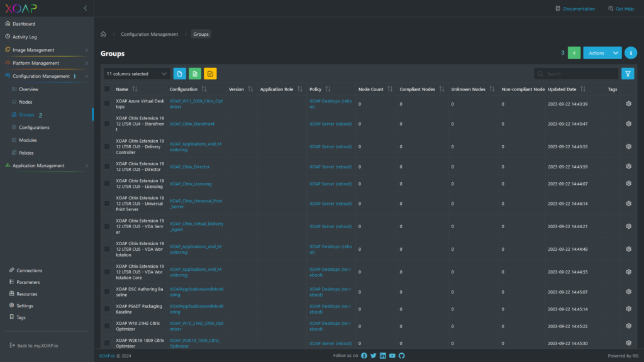Toggle the select-all rows header checkbox

[x=107, y=89]
